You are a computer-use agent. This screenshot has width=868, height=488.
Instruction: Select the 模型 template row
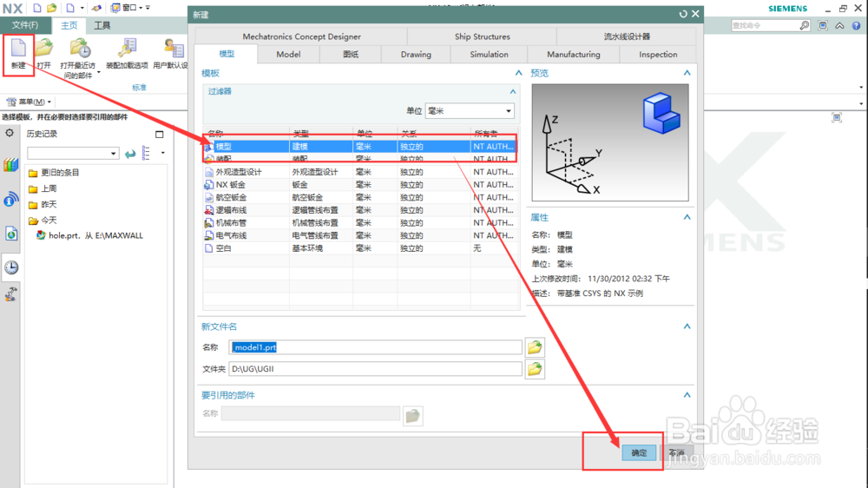[360, 147]
